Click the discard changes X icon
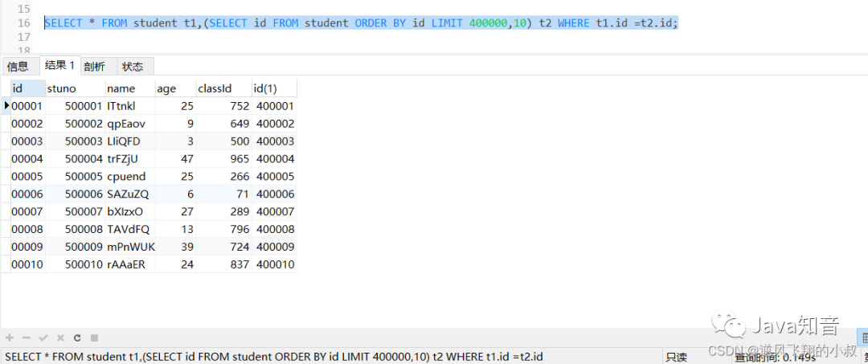Viewport: 868px width, 364px height. (x=61, y=337)
